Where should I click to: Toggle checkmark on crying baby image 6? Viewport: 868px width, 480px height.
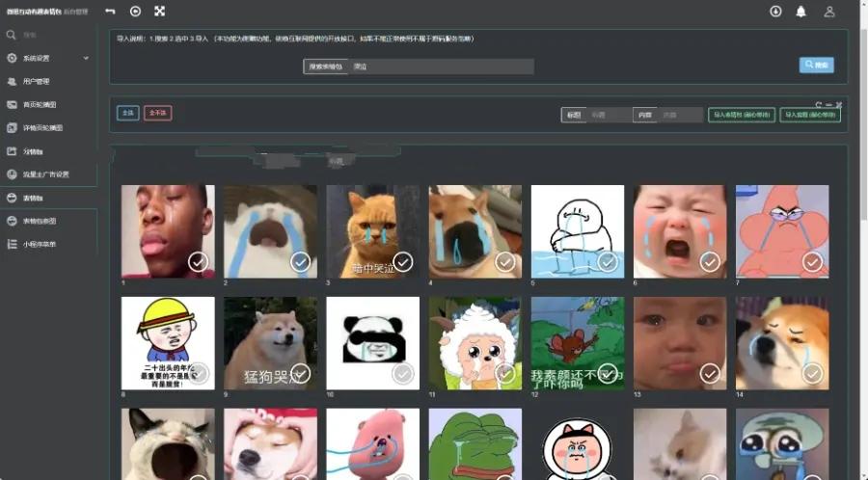[x=710, y=261]
